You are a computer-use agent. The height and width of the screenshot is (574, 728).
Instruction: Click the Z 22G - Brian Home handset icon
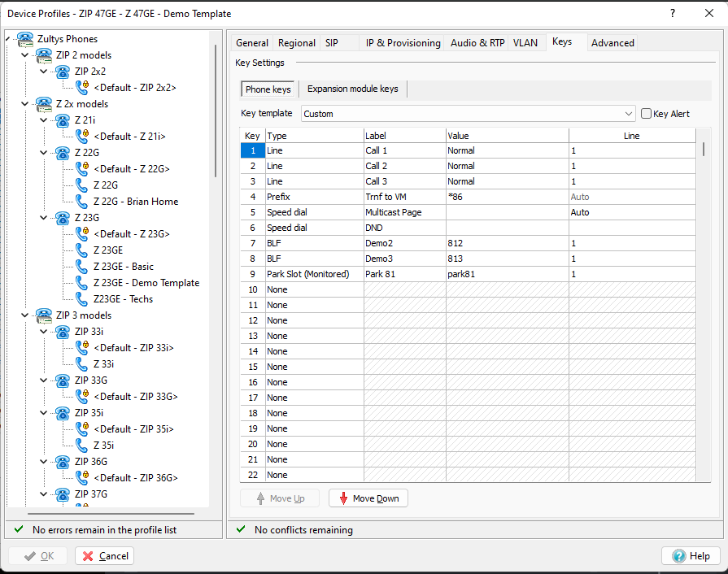tap(82, 202)
